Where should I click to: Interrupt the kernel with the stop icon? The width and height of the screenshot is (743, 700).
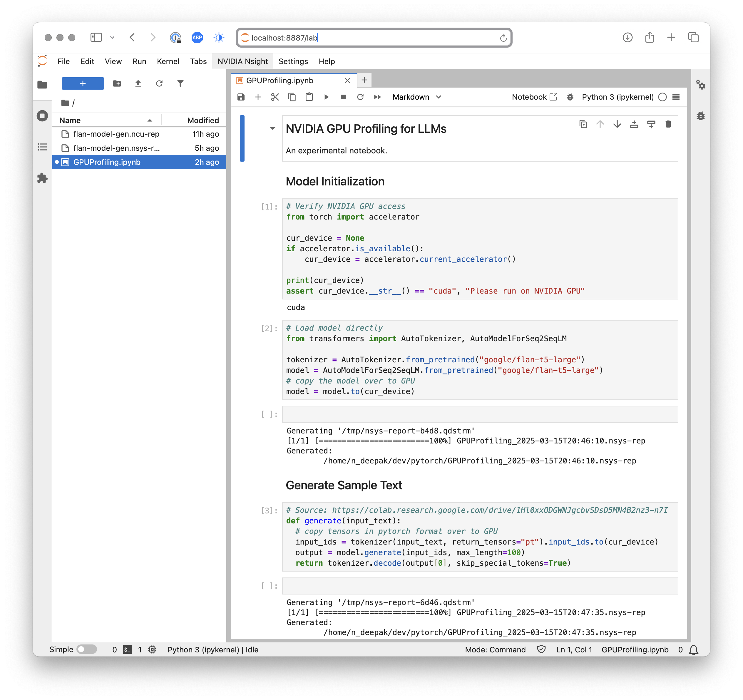click(x=343, y=97)
